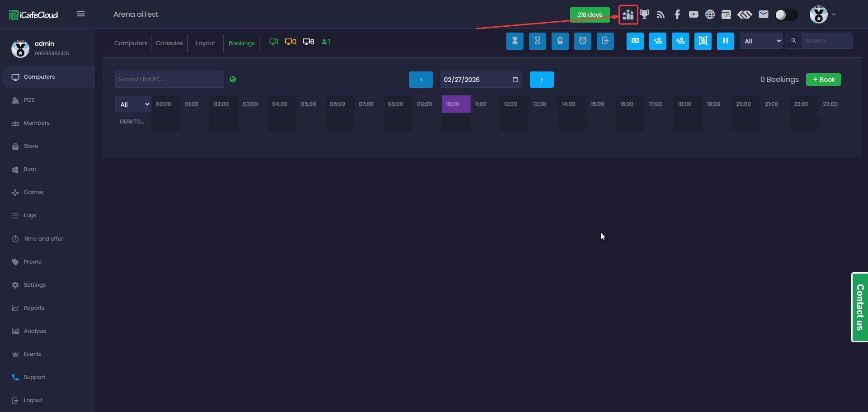
Task: Select the highlighted 10:00 time slot
Action: click(456, 104)
